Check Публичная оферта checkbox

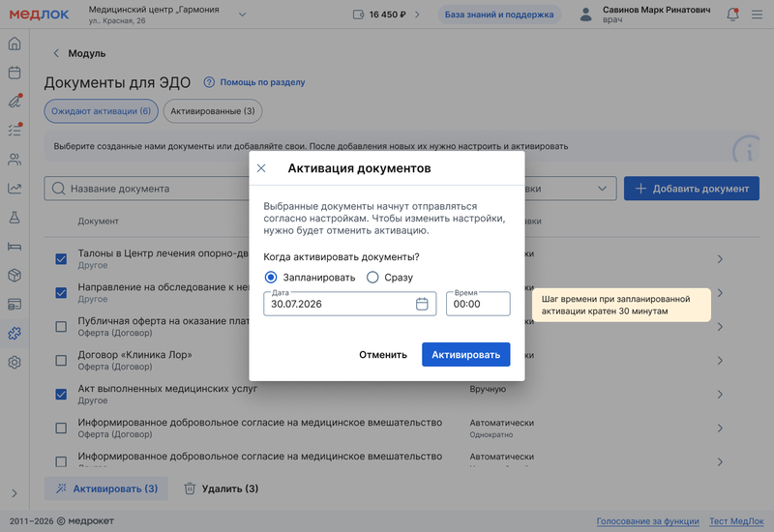(61, 327)
